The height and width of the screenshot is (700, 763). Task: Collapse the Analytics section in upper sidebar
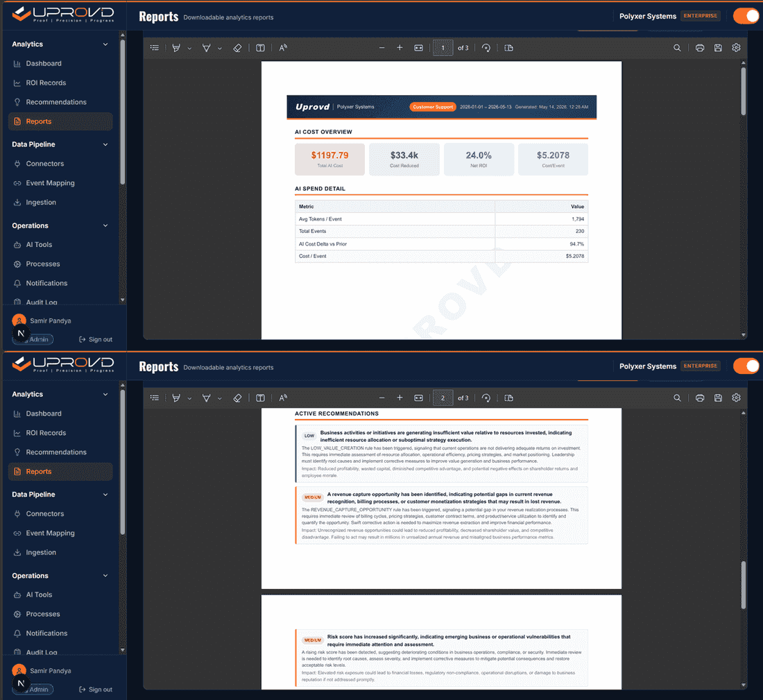coord(105,44)
